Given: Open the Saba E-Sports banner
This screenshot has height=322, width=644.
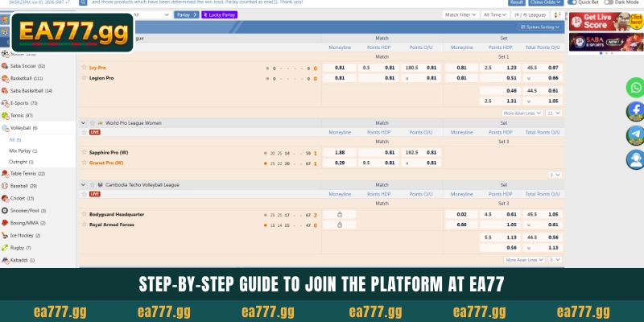Looking at the screenshot, I should tap(606, 42).
